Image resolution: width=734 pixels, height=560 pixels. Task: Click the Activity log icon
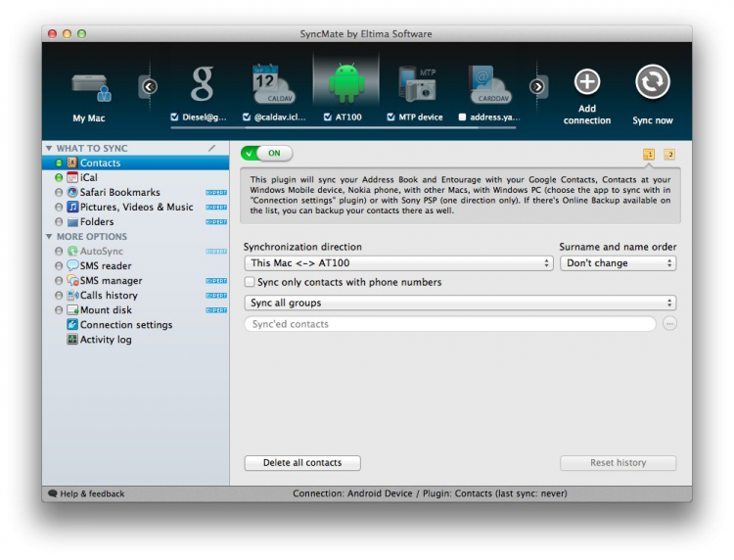pos(72,339)
